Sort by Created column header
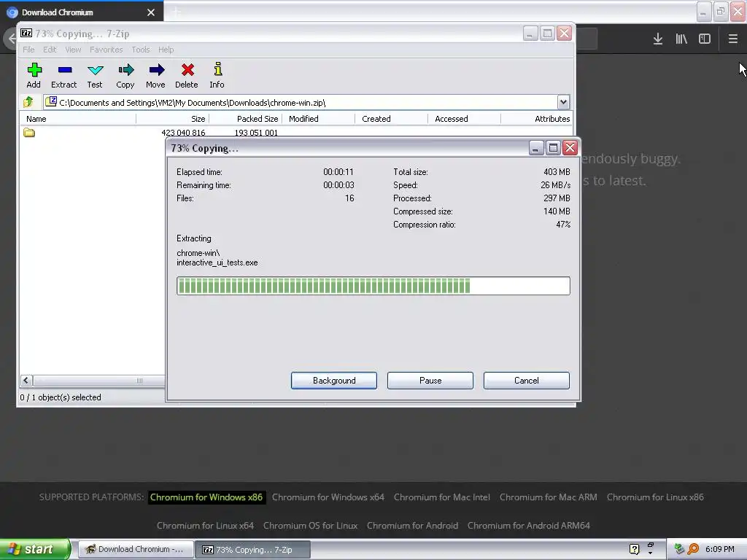 click(391, 119)
